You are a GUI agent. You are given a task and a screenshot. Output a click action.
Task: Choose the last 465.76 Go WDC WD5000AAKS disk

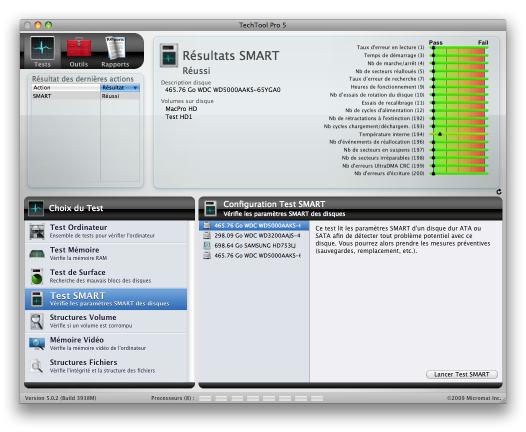pyautogui.click(x=254, y=256)
